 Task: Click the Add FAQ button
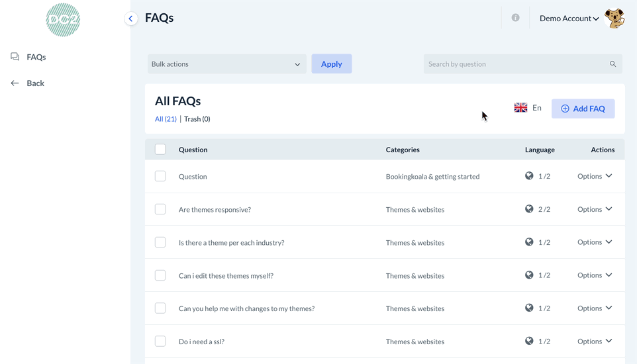(x=583, y=109)
